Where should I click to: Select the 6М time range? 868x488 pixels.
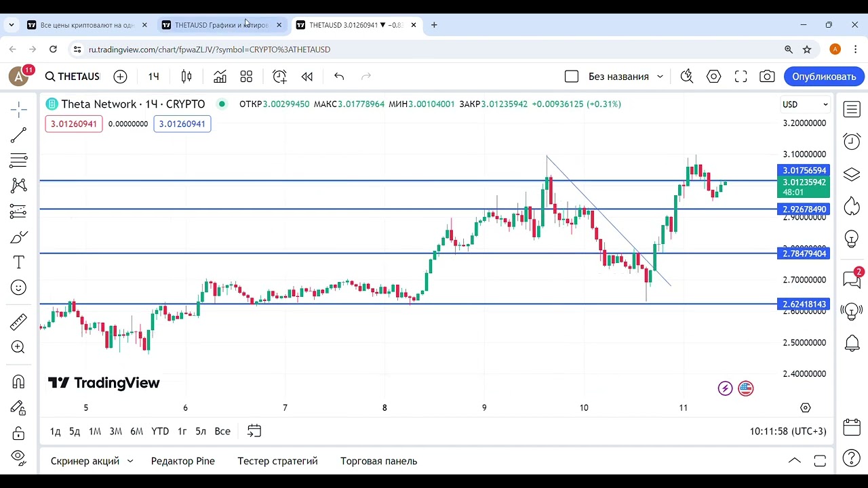coord(137,431)
